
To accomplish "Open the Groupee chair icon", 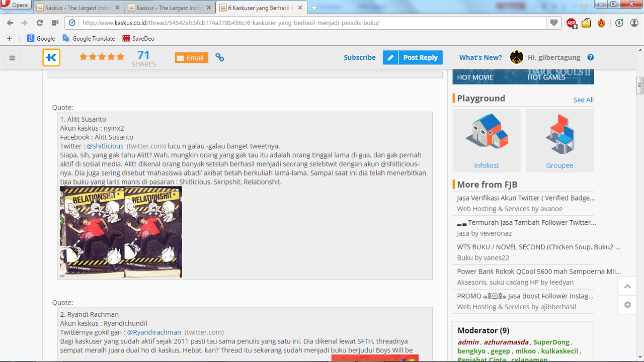I will click(559, 133).
